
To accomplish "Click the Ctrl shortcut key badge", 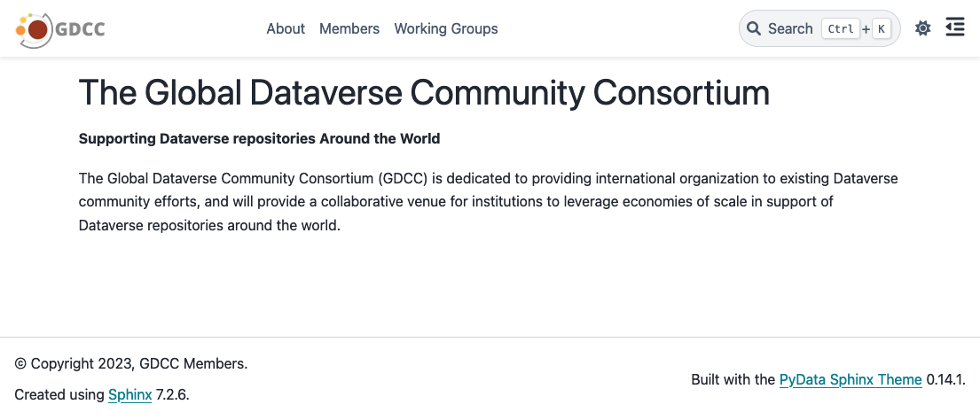I will click(x=839, y=28).
